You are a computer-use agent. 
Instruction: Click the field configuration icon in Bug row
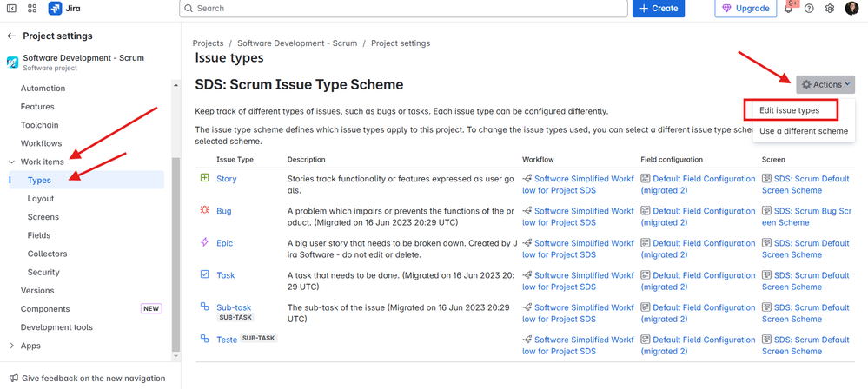pyautogui.click(x=646, y=211)
